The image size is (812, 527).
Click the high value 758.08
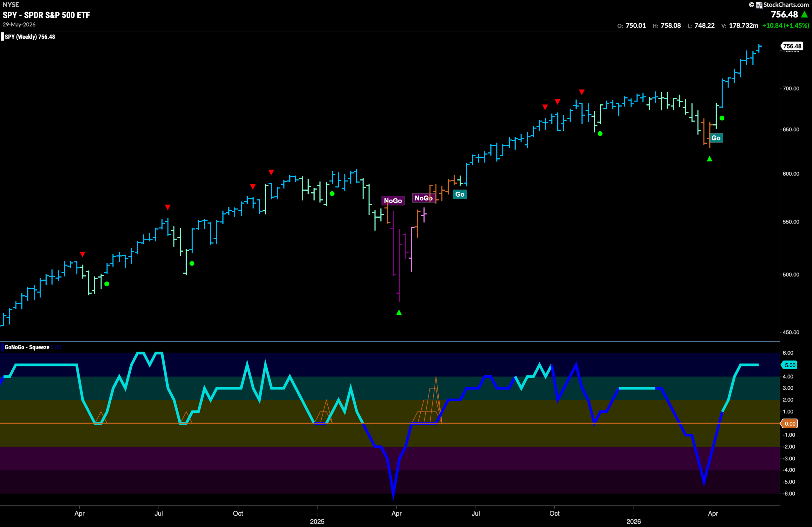[671, 26]
